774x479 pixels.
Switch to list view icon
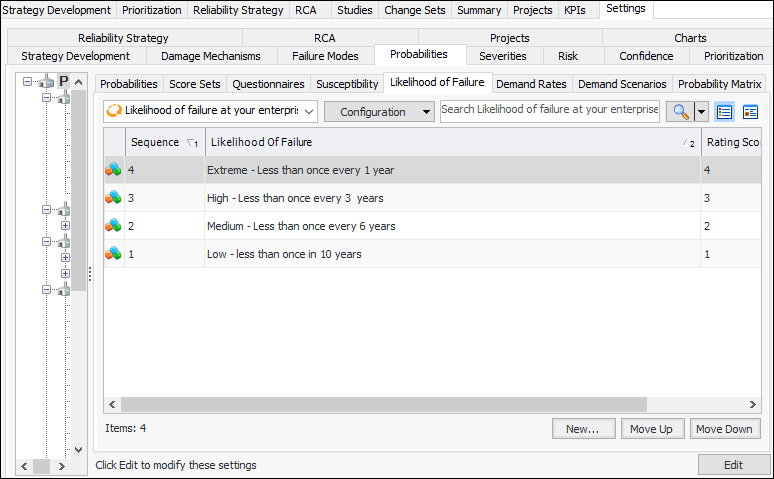click(x=724, y=112)
